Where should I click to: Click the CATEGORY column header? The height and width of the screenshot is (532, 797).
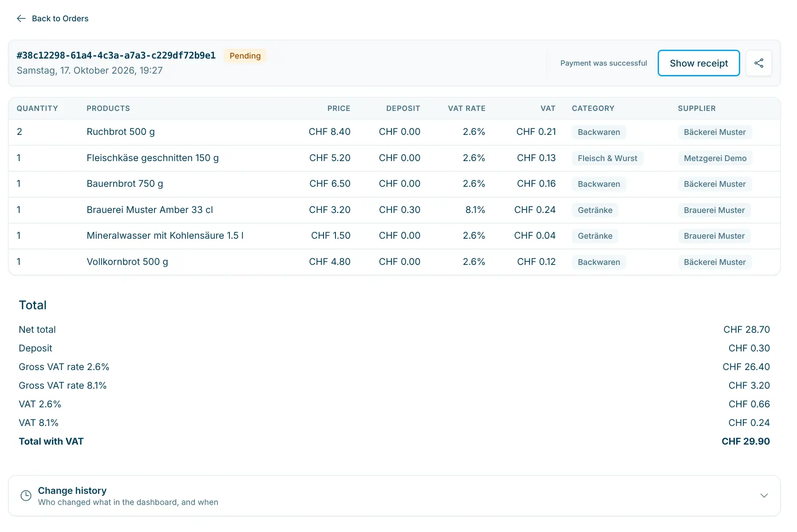(x=593, y=108)
